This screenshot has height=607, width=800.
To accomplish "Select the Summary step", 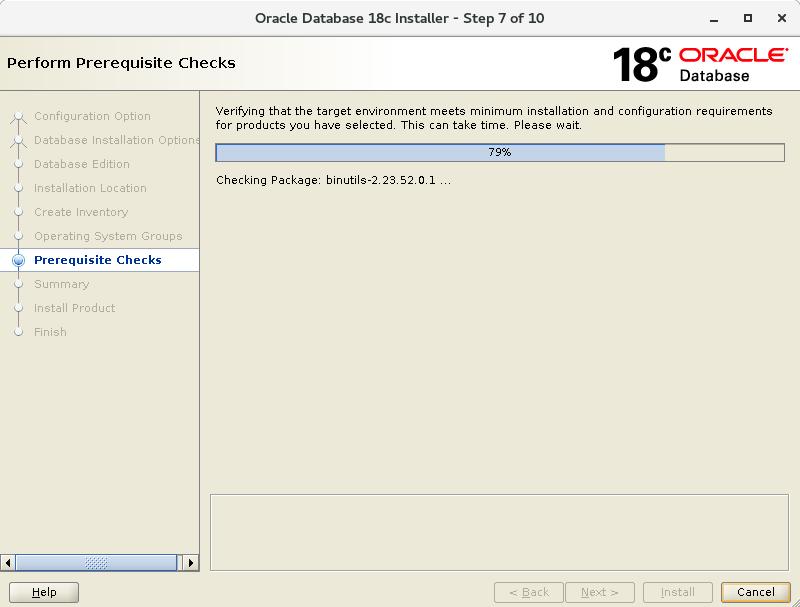I will pos(62,284).
